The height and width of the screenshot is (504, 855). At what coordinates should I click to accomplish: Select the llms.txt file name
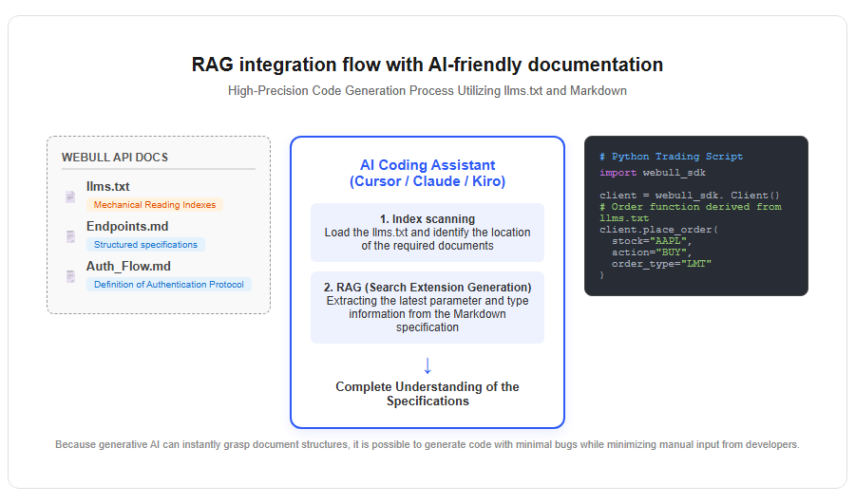pyautogui.click(x=108, y=186)
